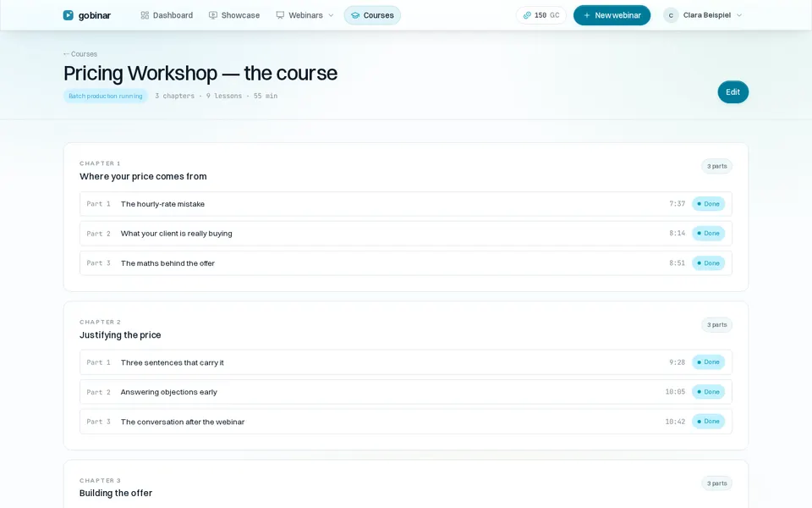
Task: Click the 10:42 duration value
Action: point(675,422)
